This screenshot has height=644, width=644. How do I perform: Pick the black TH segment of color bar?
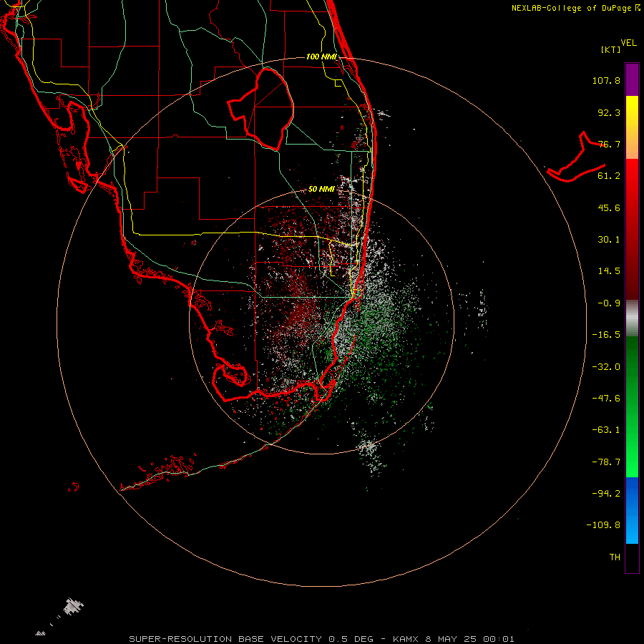pos(632,558)
